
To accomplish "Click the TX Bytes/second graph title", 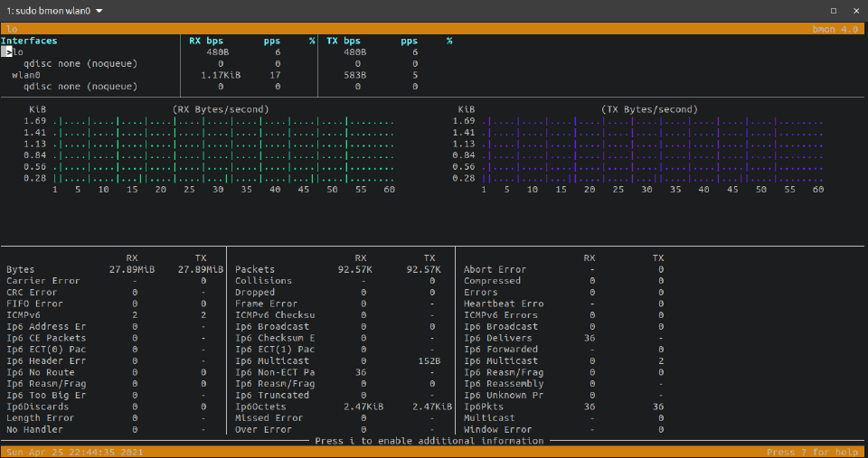I will [649, 109].
